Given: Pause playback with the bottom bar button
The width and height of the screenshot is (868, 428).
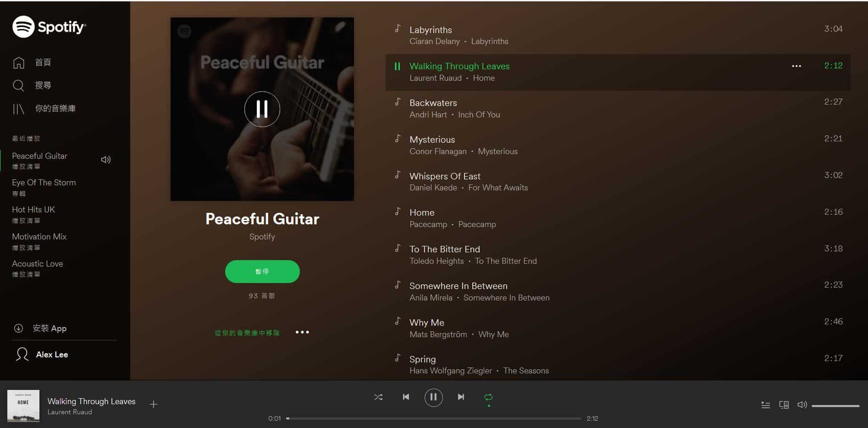Looking at the screenshot, I should pos(433,397).
